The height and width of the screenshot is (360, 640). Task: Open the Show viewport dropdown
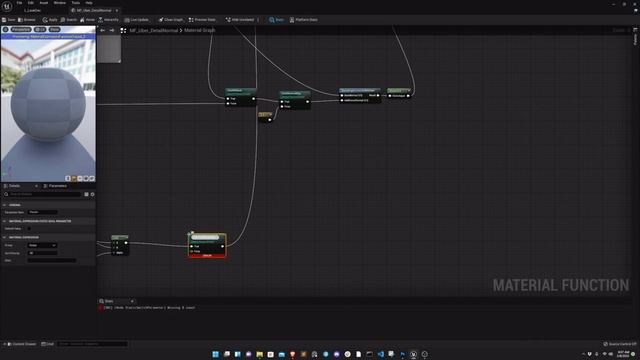coord(54,29)
